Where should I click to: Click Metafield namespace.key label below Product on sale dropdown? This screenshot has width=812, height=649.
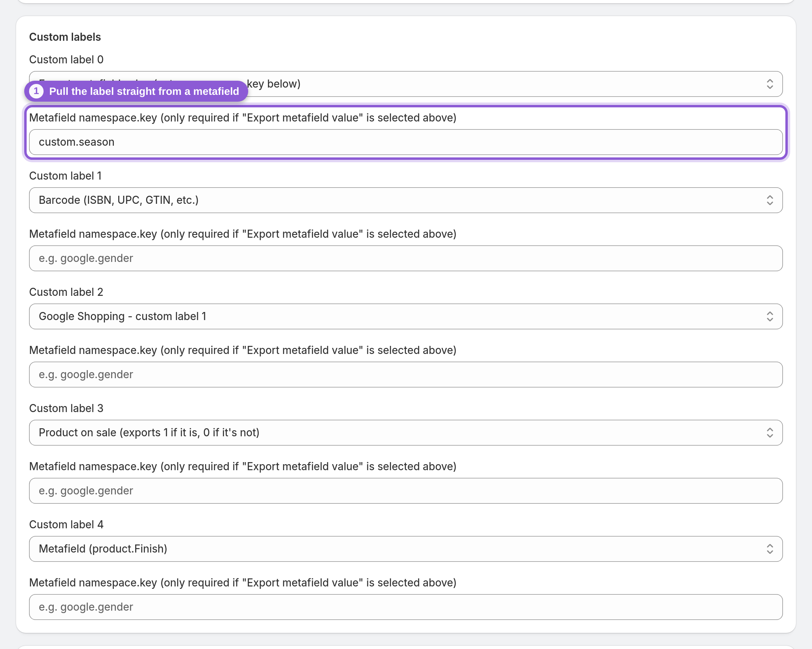coord(243,467)
